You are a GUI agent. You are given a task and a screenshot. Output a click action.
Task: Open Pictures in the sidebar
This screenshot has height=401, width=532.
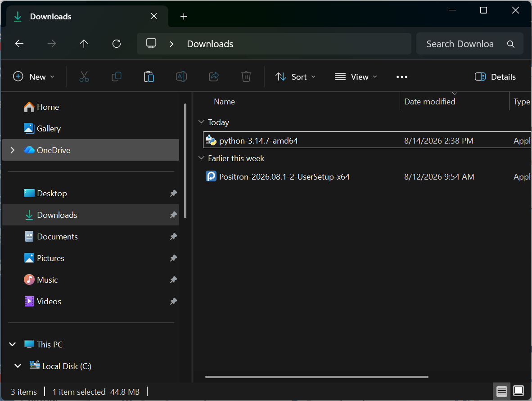click(x=90, y=258)
